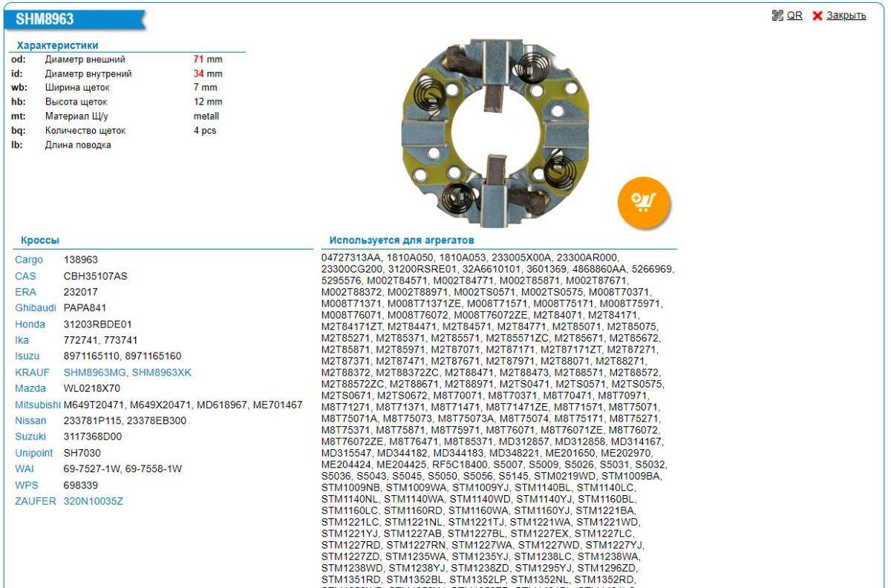Click the red X close icon
This screenshot has height=588, width=891.
coord(817,16)
